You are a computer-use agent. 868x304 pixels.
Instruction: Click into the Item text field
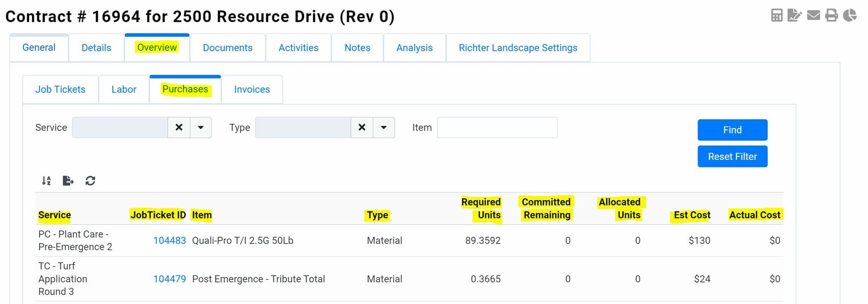point(497,127)
